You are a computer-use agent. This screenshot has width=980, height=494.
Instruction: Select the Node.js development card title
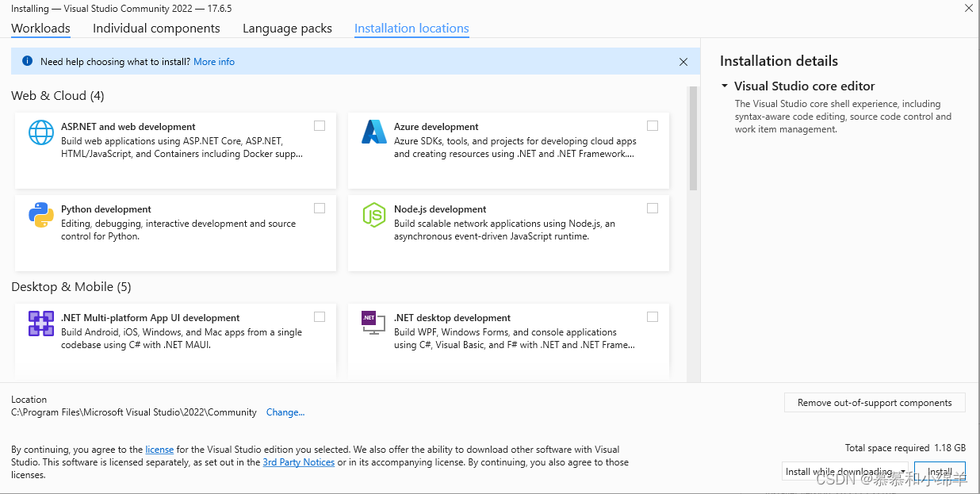pyautogui.click(x=440, y=209)
